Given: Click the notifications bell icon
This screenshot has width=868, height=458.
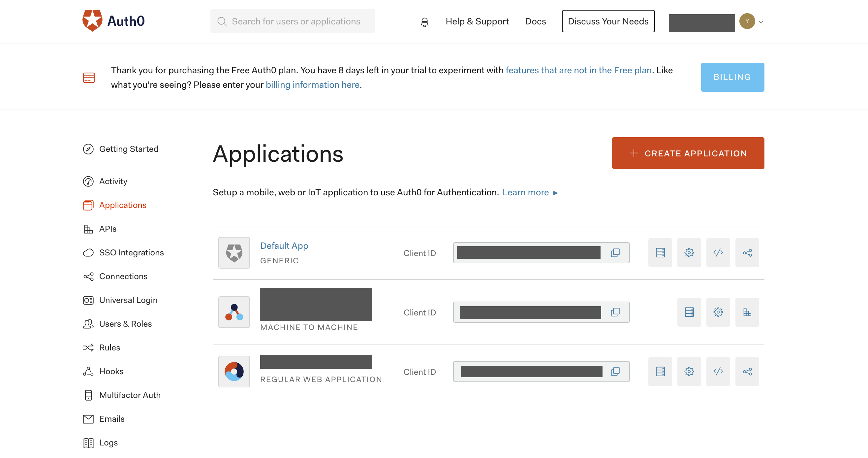Looking at the screenshot, I should click(424, 22).
